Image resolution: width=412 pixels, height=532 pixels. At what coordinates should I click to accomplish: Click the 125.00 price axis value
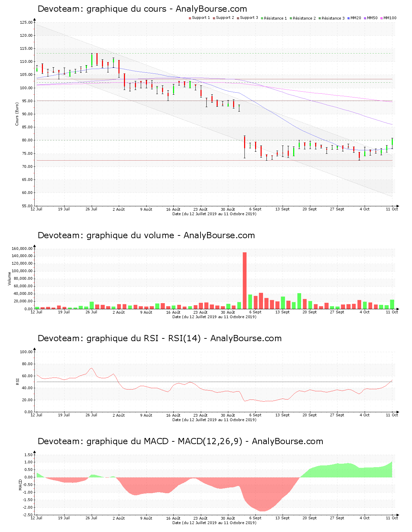(x=26, y=22)
